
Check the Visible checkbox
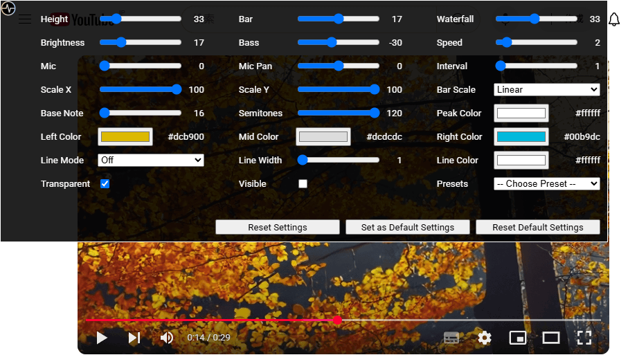(303, 183)
